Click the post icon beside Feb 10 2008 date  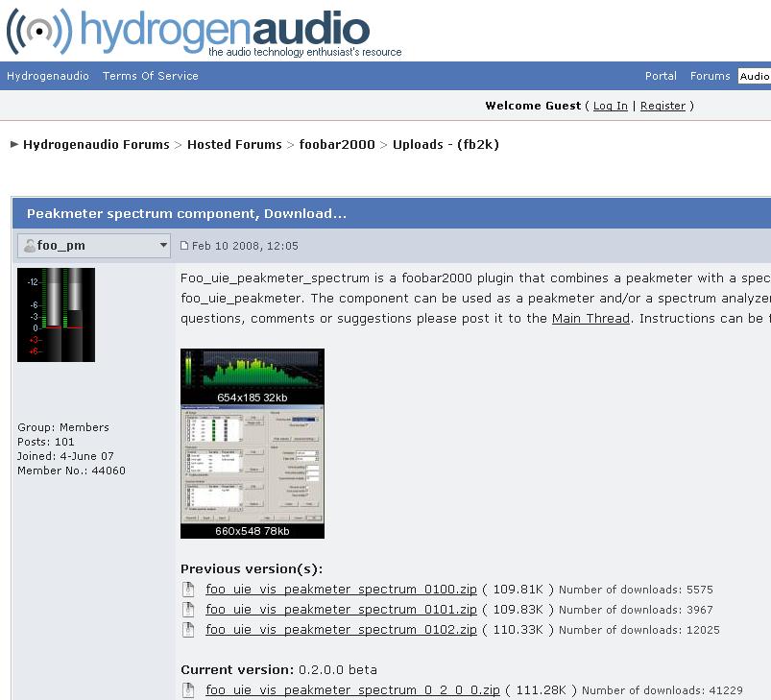[x=185, y=246]
